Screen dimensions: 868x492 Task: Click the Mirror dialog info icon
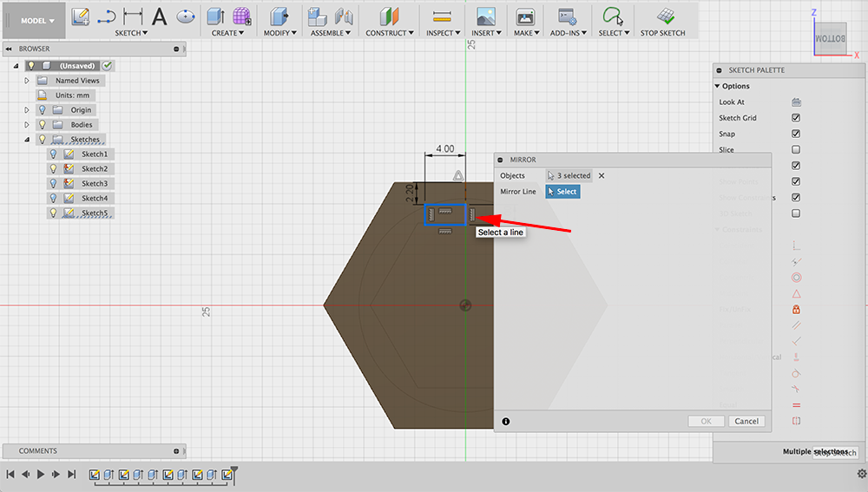(x=505, y=421)
